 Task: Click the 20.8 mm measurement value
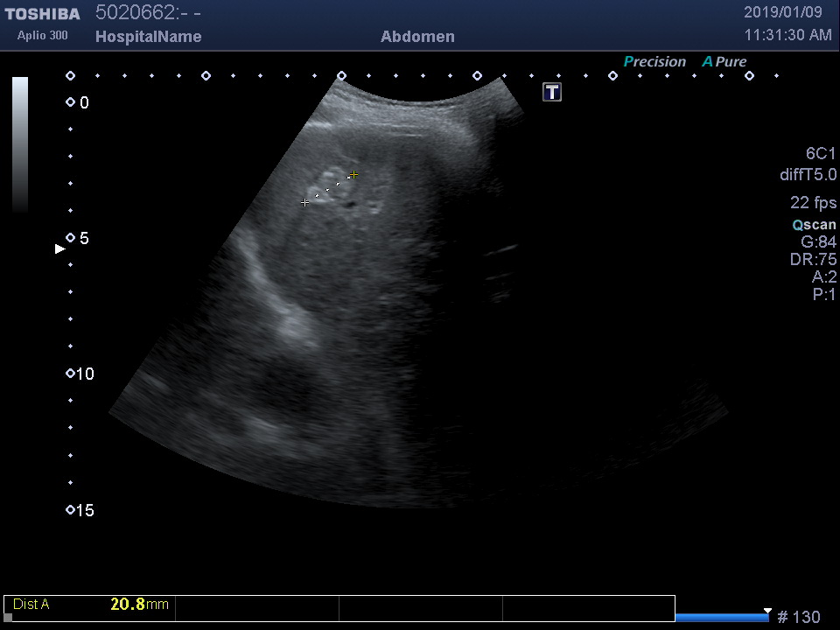[x=139, y=605]
